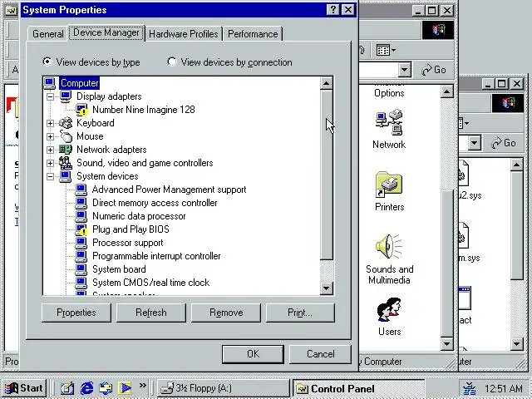532x399 pixels.
Task: Click the Remove button
Action: coord(226,313)
